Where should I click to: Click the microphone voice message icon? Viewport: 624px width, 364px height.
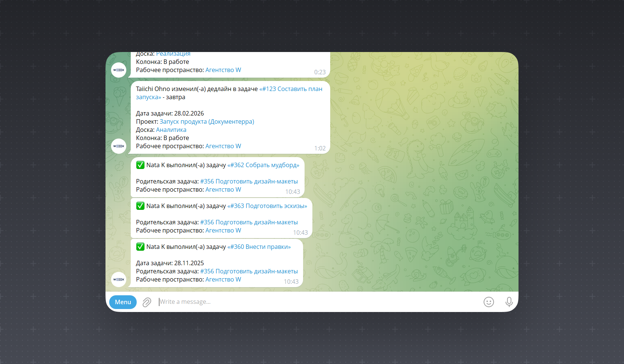click(509, 302)
